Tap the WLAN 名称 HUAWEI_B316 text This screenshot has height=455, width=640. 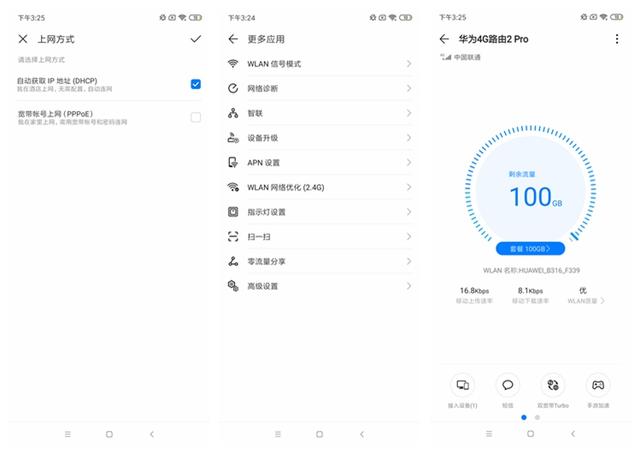pyautogui.click(x=531, y=270)
